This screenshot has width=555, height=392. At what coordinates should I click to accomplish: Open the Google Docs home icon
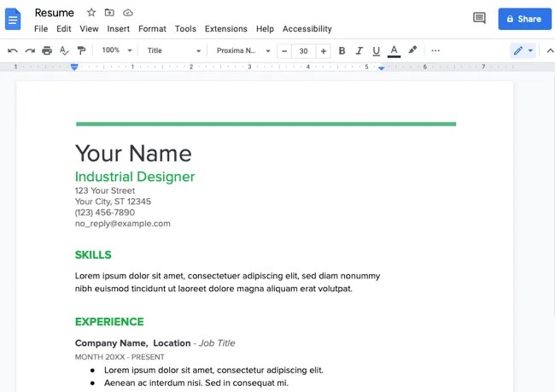pos(13,19)
